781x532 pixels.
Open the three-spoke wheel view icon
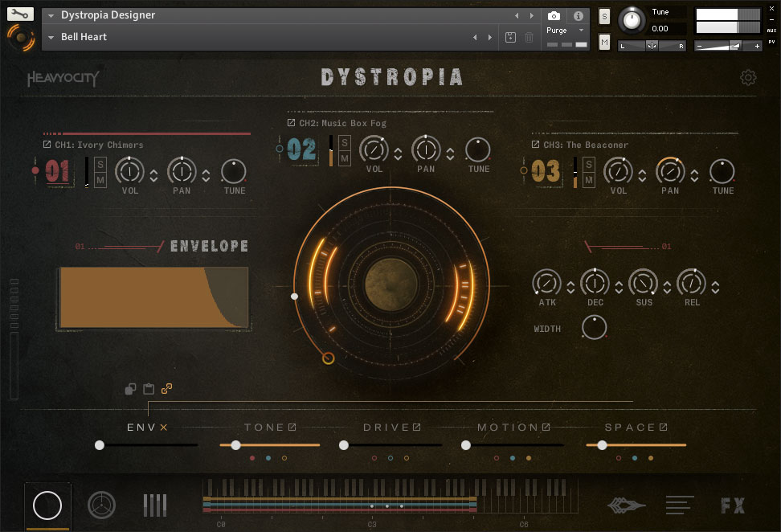tap(102, 505)
